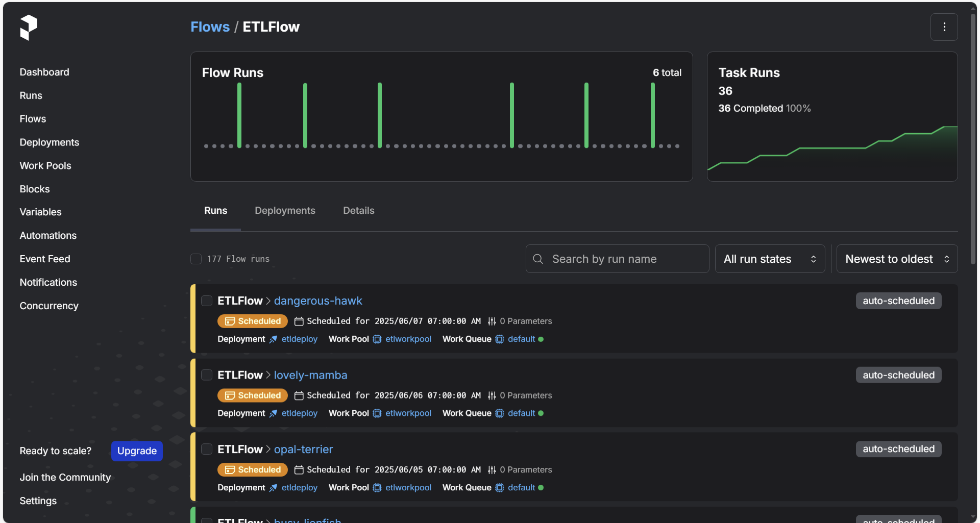This screenshot has width=980, height=523.
Task: Click the search magnifier icon
Action: coord(538,259)
